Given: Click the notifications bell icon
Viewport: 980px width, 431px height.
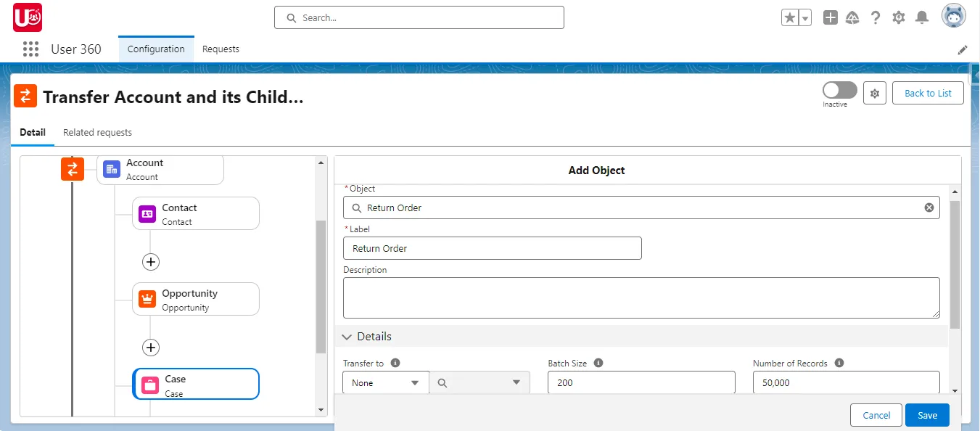Looking at the screenshot, I should [x=922, y=16].
